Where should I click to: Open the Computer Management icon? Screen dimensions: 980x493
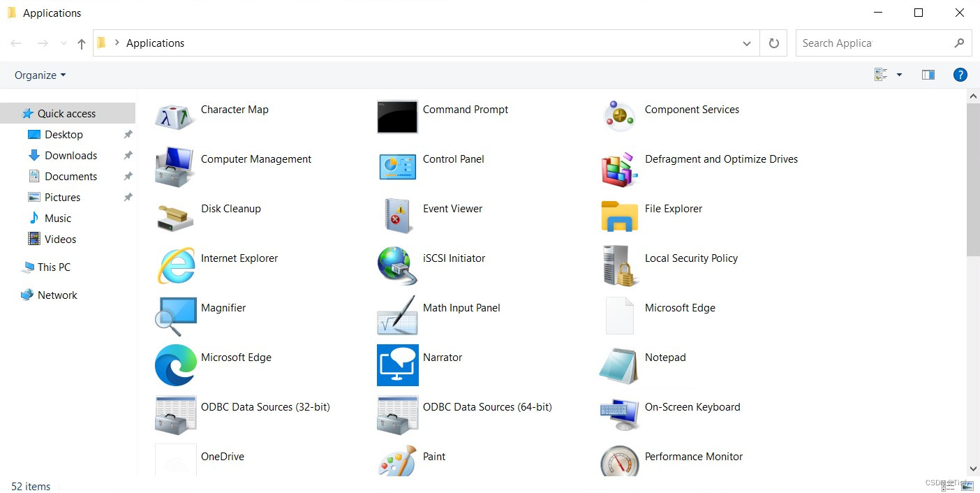tap(175, 166)
